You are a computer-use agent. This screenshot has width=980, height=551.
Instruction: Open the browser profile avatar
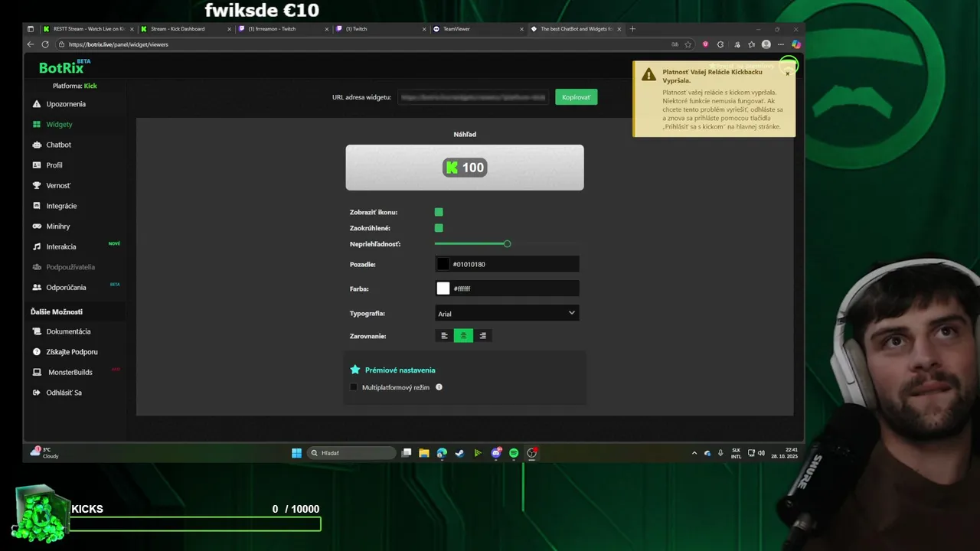coord(766,44)
